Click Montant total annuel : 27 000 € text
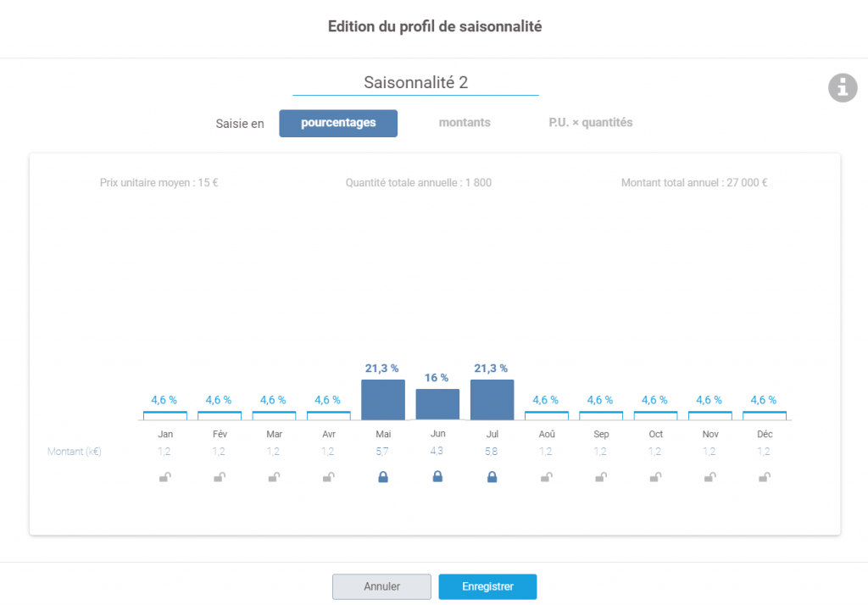Screen dimensions: 868x605 point(694,183)
